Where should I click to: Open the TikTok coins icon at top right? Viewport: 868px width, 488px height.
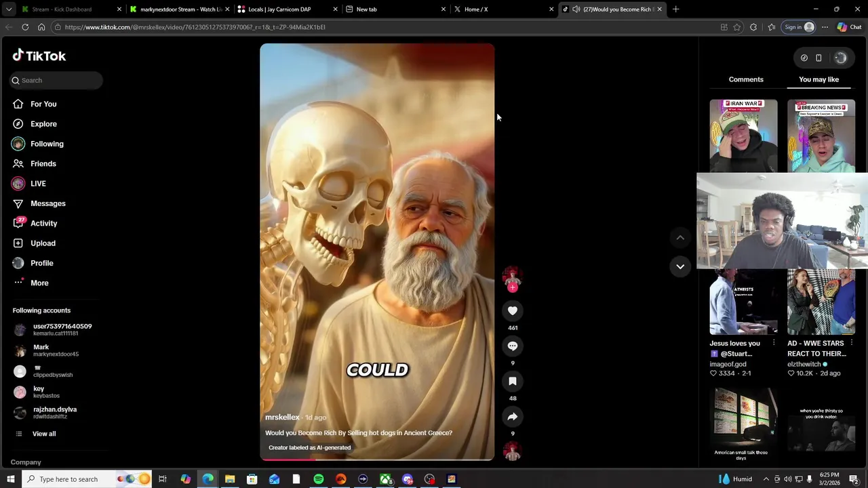[x=804, y=58]
